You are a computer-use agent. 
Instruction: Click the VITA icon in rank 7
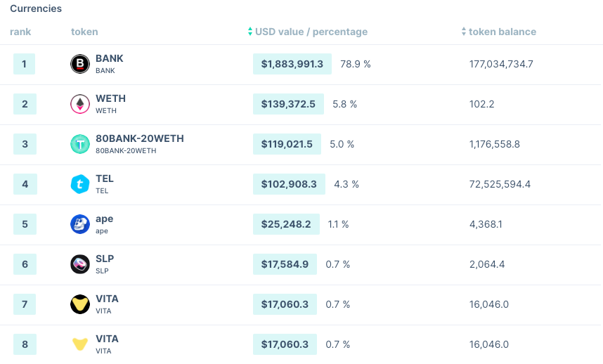pos(80,305)
